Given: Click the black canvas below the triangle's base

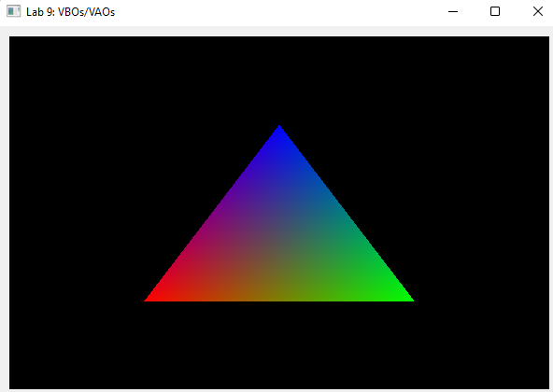Looking at the screenshot, I should 279,345.
